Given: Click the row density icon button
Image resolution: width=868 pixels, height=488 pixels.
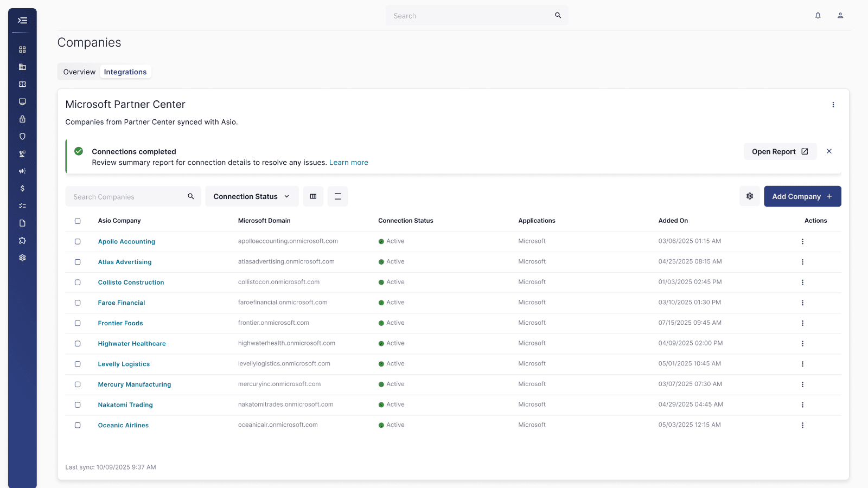Looking at the screenshot, I should tap(337, 196).
